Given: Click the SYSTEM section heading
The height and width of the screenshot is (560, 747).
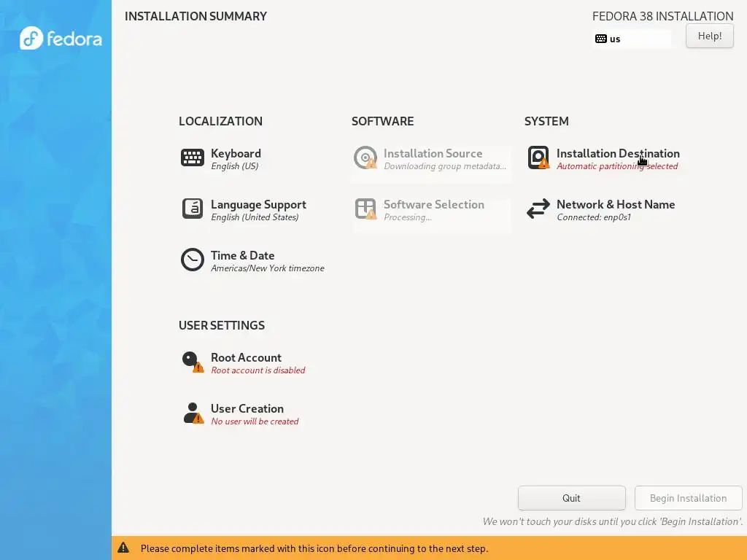Looking at the screenshot, I should click(546, 121).
